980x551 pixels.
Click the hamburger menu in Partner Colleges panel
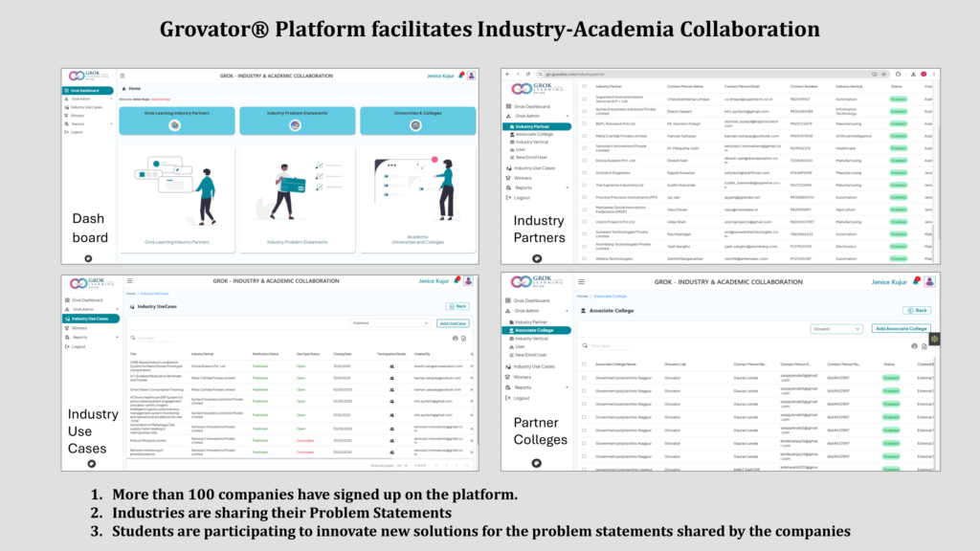(x=581, y=282)
